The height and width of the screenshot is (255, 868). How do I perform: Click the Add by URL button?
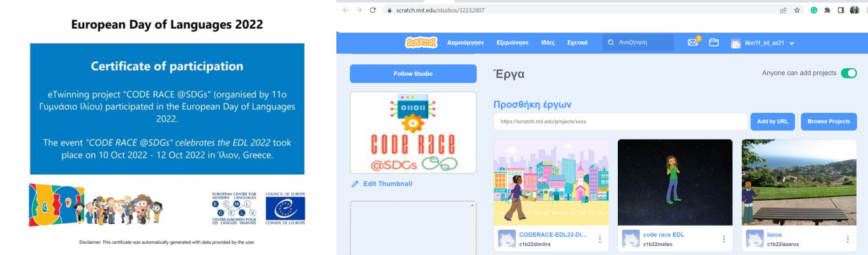point(773,122)
